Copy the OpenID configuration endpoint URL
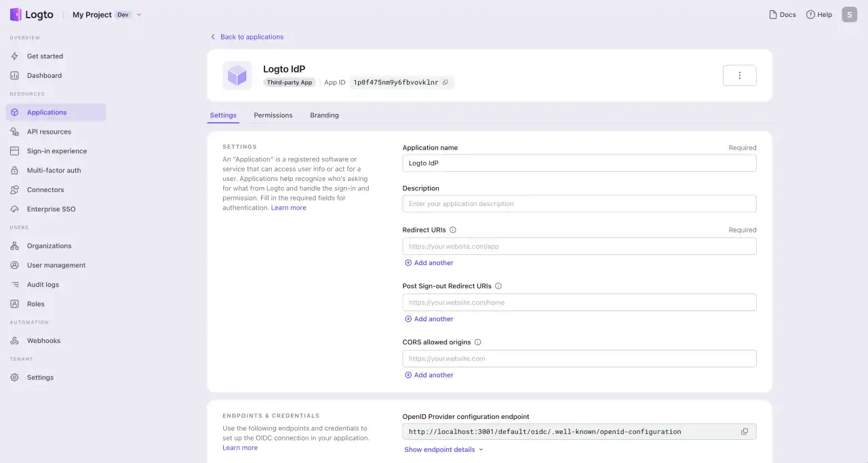Screen dimensions: 868x463 point(744,431)
